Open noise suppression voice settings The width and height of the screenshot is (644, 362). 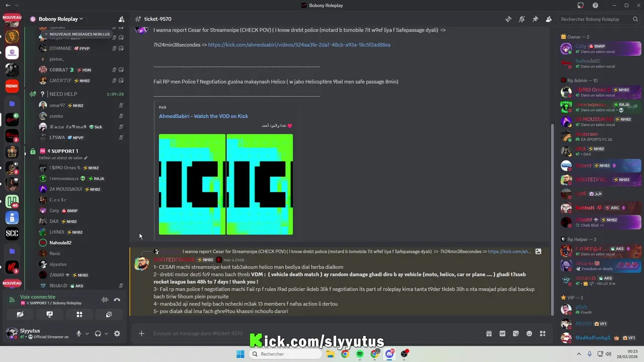pos(105,300)
